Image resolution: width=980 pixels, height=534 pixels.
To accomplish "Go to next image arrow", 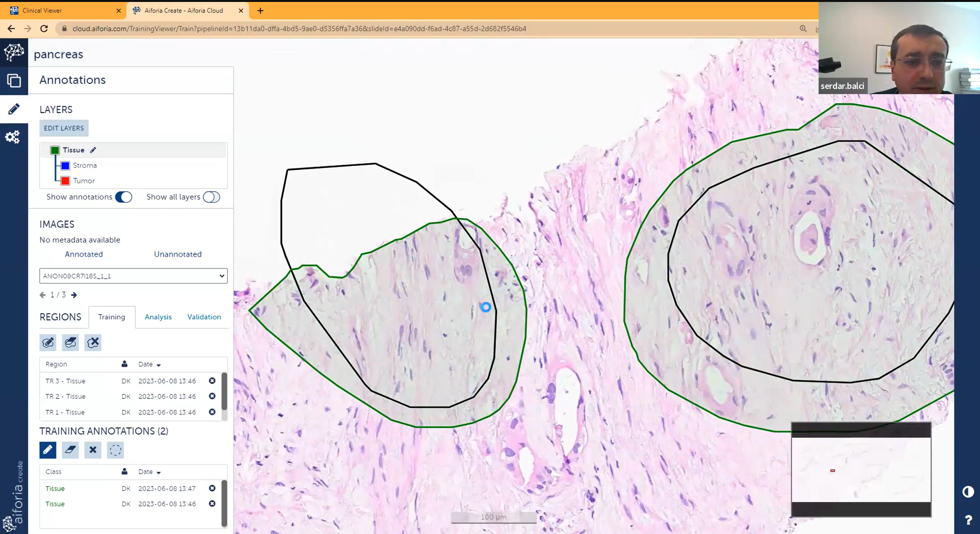I will [74, 295].
